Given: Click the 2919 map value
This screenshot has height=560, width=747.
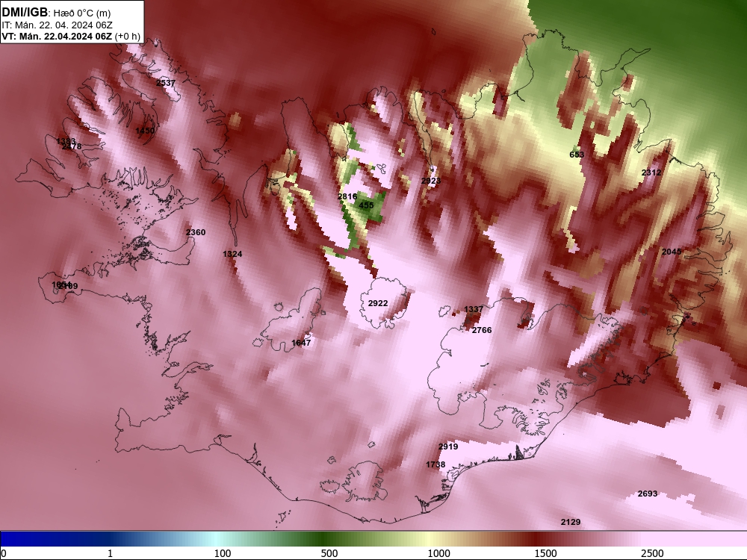Looking at the screenshot, I should (x=447, y=447).
